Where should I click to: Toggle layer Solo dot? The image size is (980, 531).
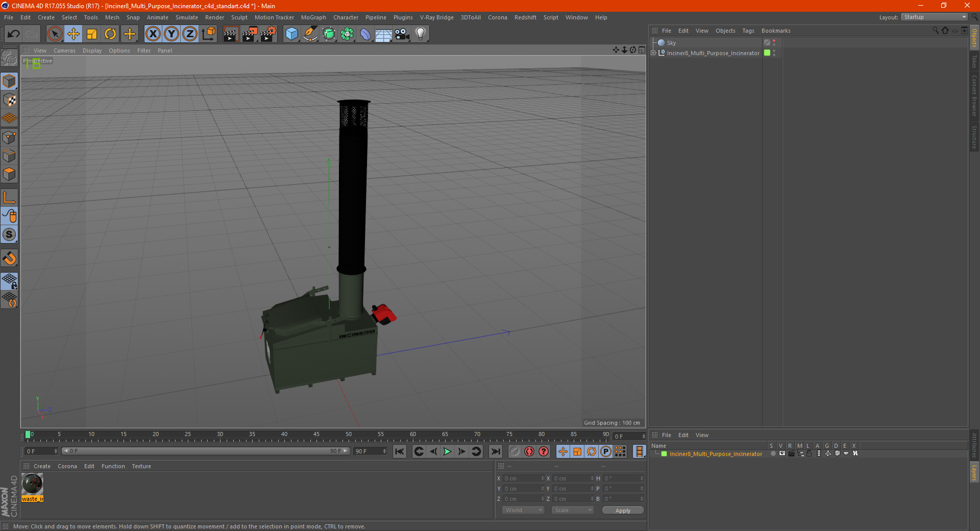click(773, 453)
